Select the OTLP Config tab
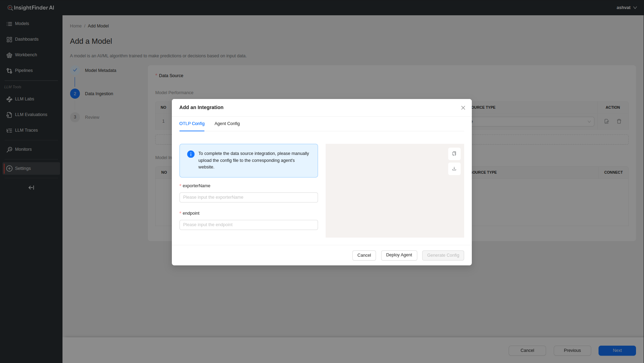This screenshot has width=644, height=363. point(192,124)
